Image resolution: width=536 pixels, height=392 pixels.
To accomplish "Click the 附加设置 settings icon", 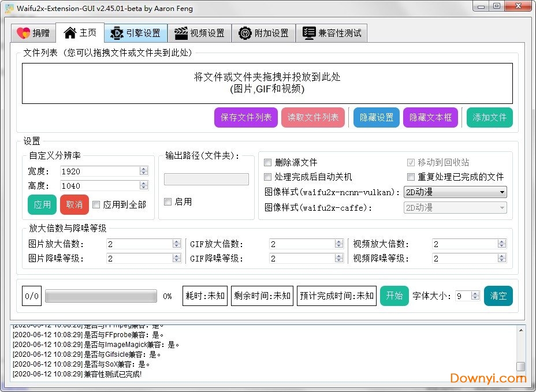I will tap(245, 33).
